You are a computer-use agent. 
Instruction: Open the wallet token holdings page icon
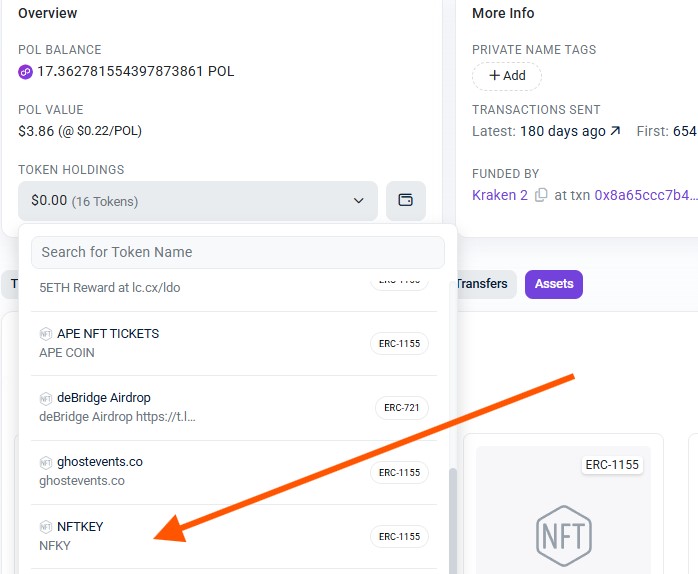click(406, 201)
